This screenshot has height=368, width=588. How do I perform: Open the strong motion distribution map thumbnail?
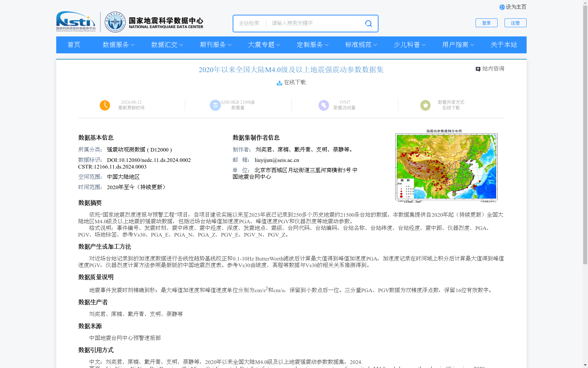pos(446,166)
